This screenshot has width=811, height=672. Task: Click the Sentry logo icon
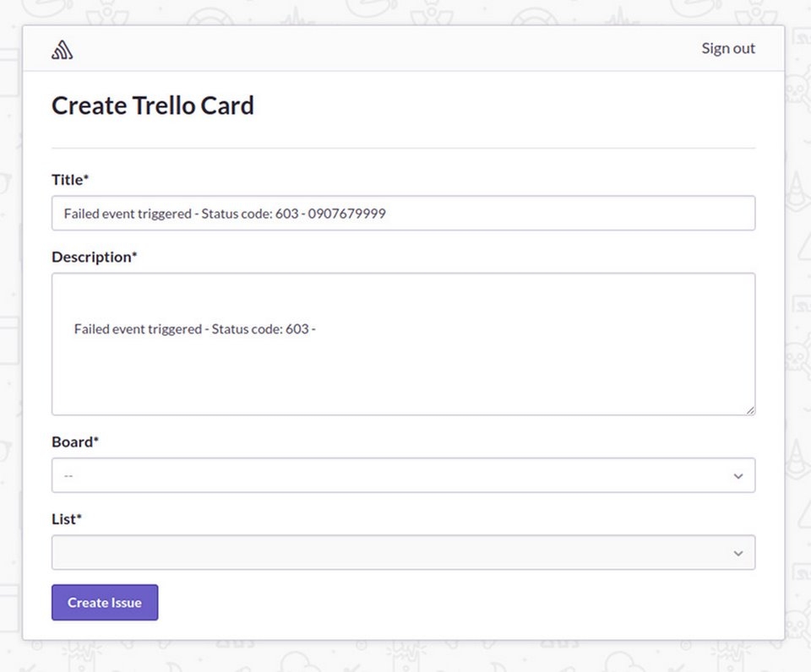click(62, 50)
